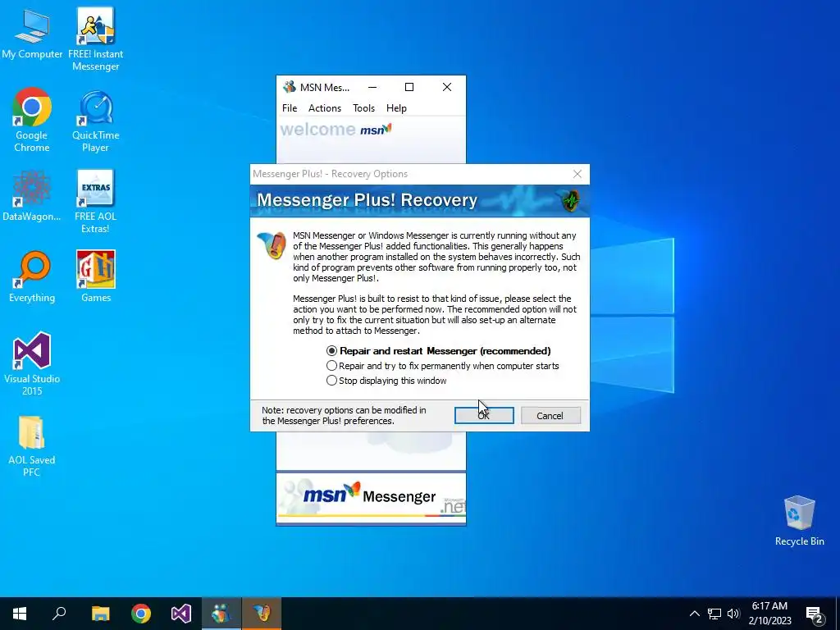Maximize the MSN Messenger window
Viewport: 840px width, 630px height.
click(409, 87)
